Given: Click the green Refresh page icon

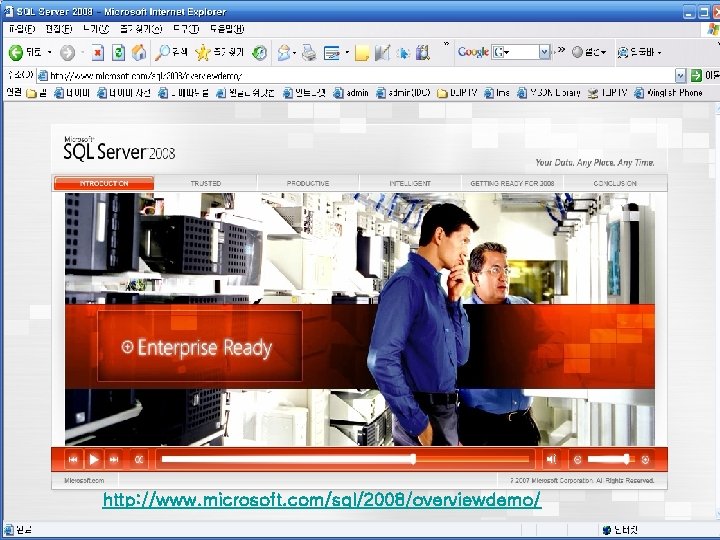Looking at the screenshot, I should point(118,53).
